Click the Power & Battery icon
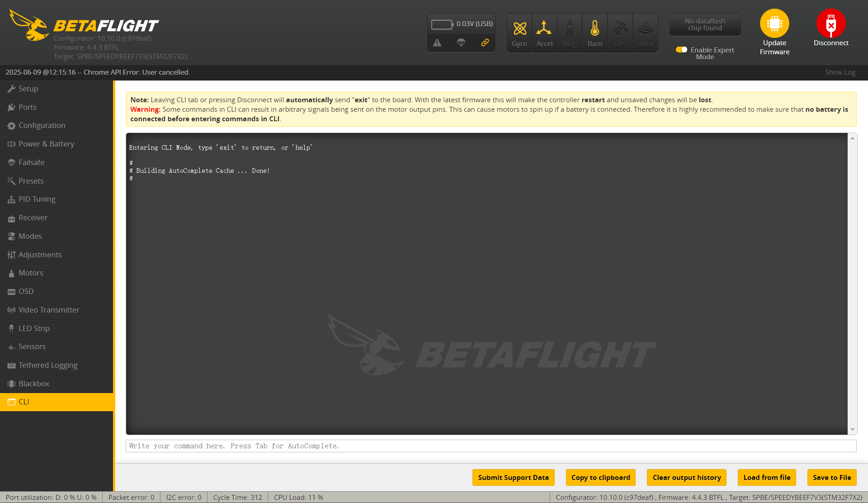Image resolution: width=868 pixels, height=503 pixels. [x=11, y=144]
